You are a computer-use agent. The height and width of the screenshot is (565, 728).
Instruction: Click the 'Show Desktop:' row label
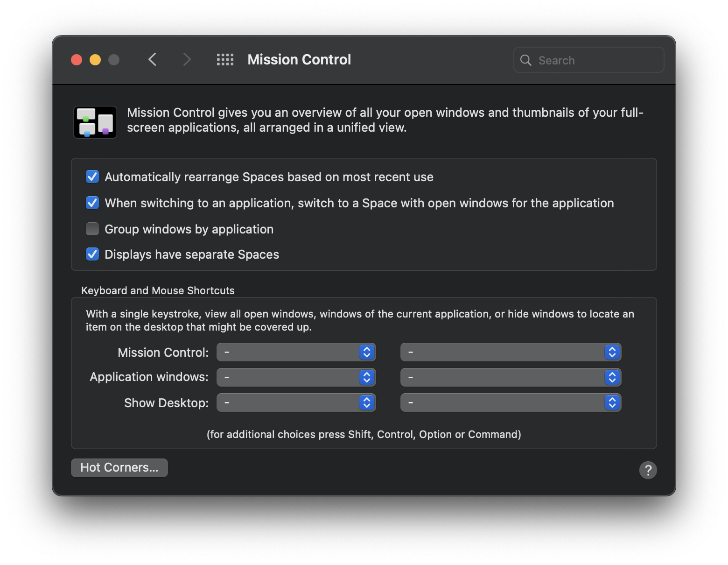click(167, 403)
